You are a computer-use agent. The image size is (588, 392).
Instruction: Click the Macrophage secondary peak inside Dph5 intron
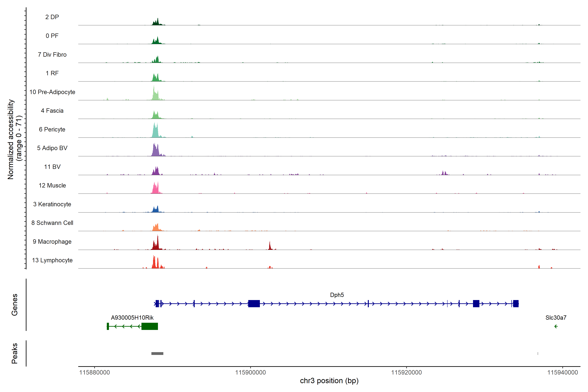point(270,247)
